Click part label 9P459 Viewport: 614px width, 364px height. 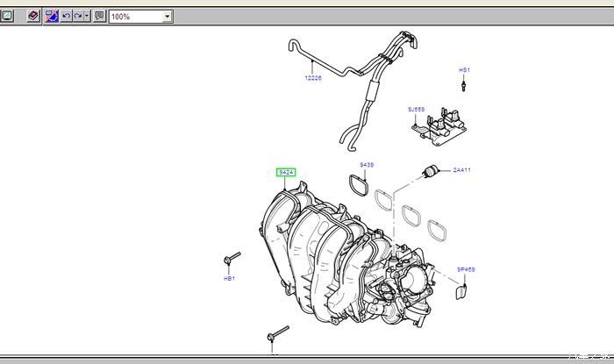tap(465, 269)
